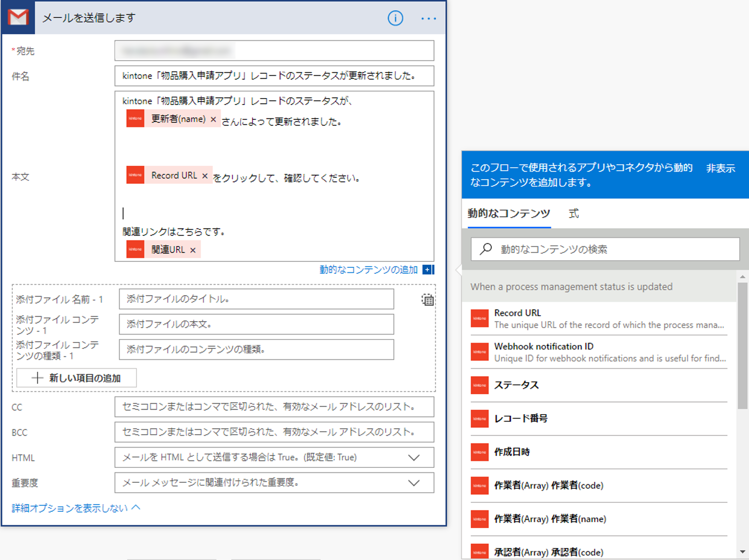Image resolution: width=749 pixels, height=560 pixels.
Task: Remove the Record URL token from body
Action: click(205, 176)
